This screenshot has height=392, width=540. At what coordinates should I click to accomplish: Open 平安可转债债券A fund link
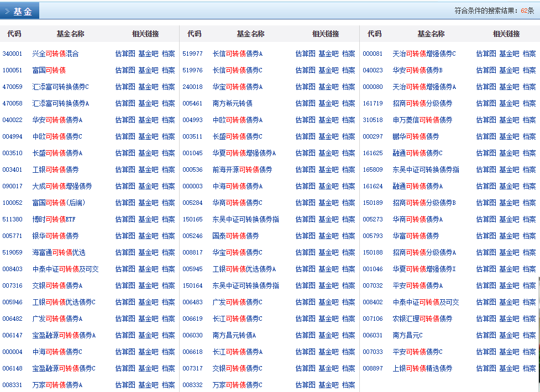(418, 285)
